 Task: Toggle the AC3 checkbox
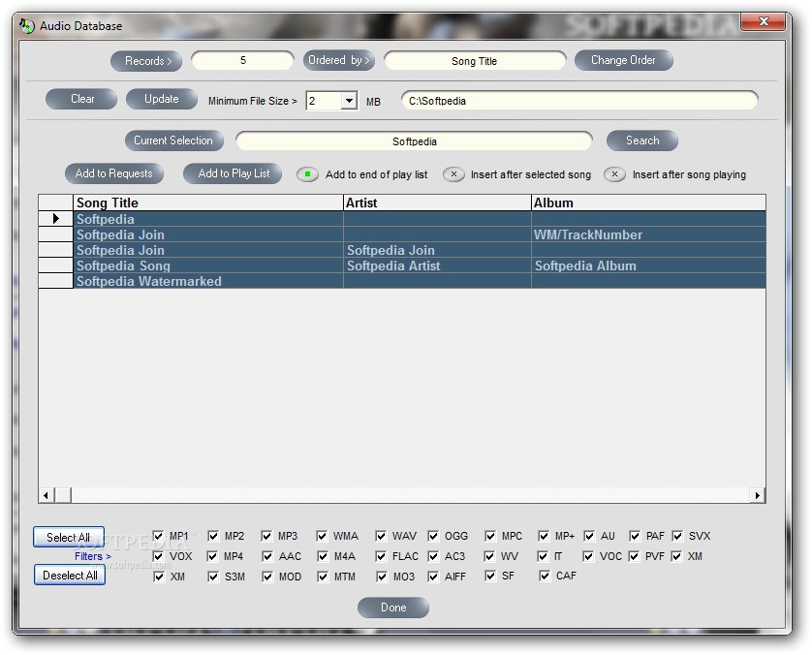point(433,556)
